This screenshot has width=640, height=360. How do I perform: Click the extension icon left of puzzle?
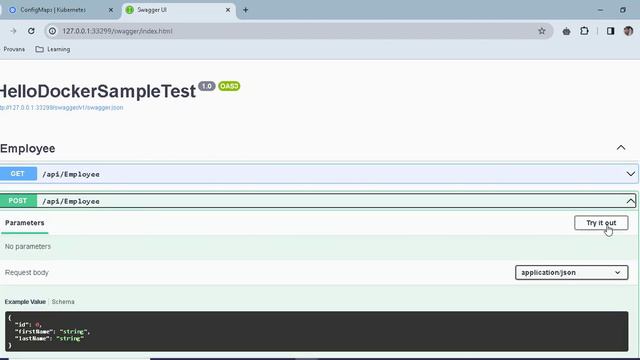566,31
